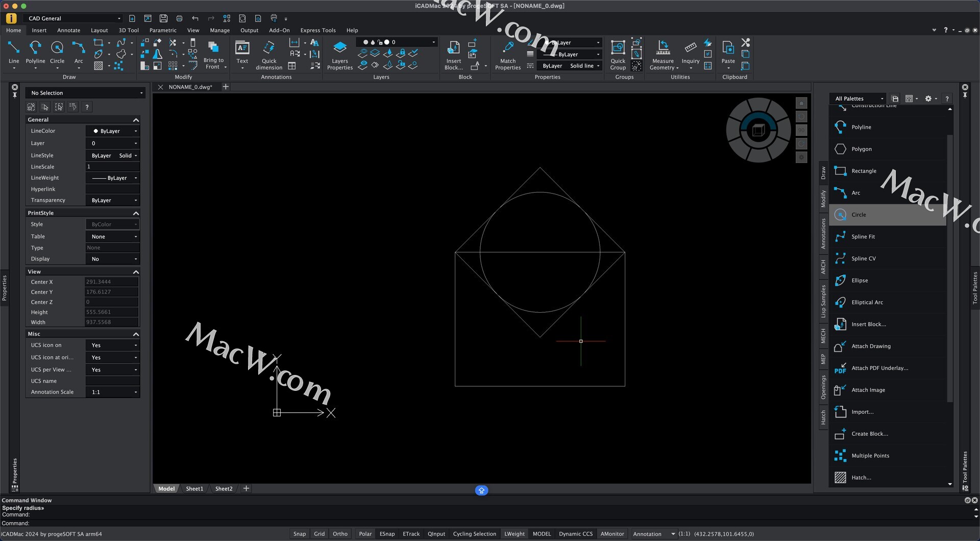Open the Annotation Scale dropdown in status bar
The height and width of the screenshot is (541, 980).
pos(654,534)
